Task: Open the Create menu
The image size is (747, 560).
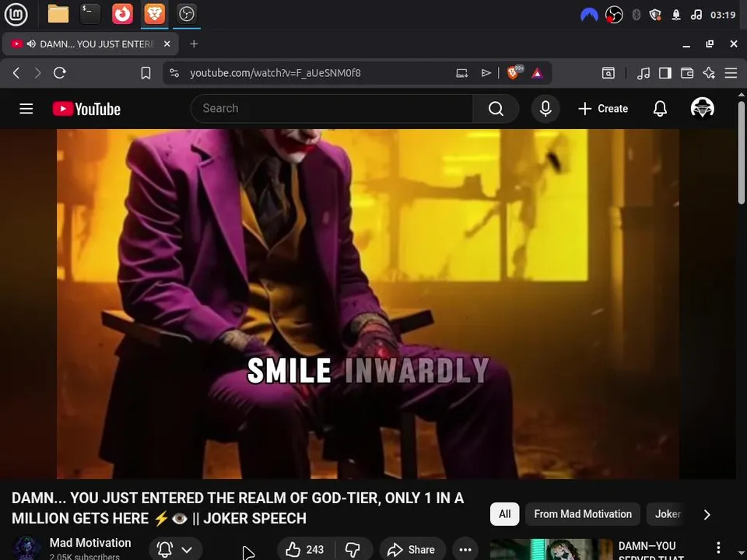Action: (x=603, y=109)
